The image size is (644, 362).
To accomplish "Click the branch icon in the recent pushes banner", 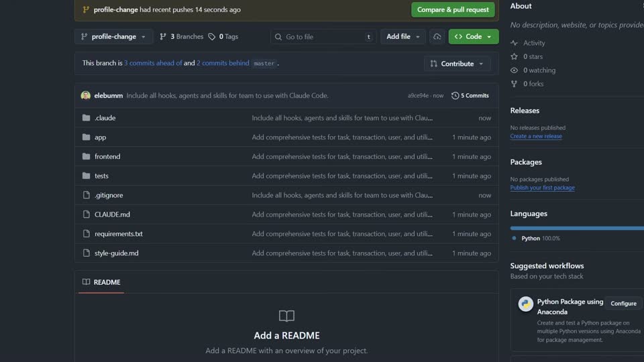I will [85, 9].
